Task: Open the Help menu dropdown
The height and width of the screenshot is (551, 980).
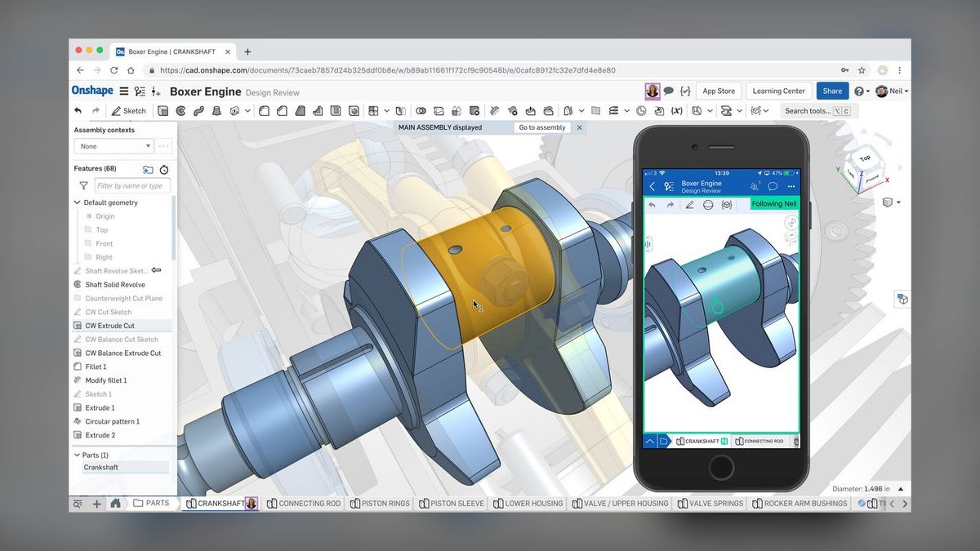Action: (x=862, y=91)
